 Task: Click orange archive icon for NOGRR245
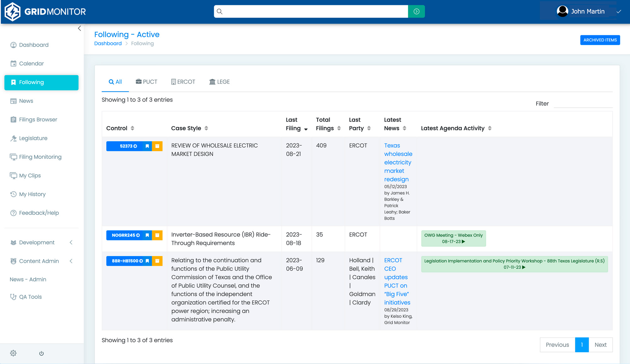(x=157, y=235)
